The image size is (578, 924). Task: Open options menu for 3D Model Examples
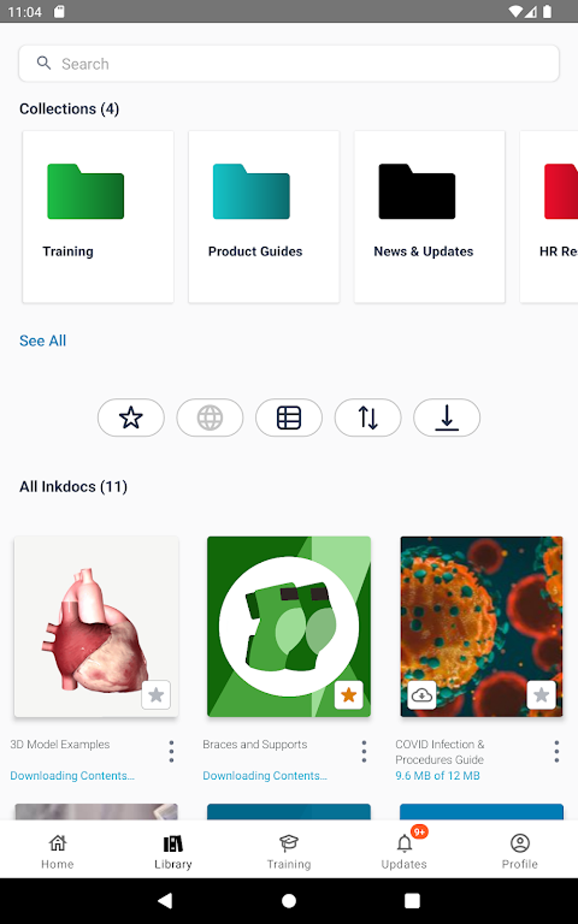click(171, 751)
